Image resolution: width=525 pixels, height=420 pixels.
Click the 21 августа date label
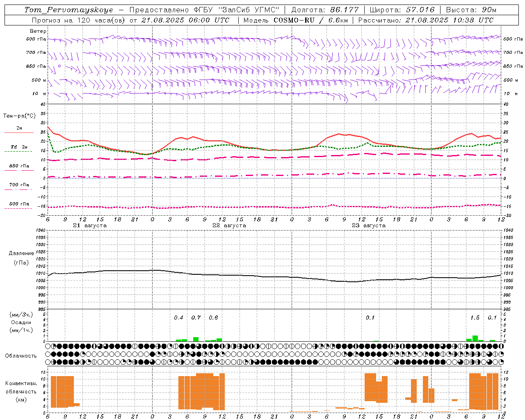(90, 226)
